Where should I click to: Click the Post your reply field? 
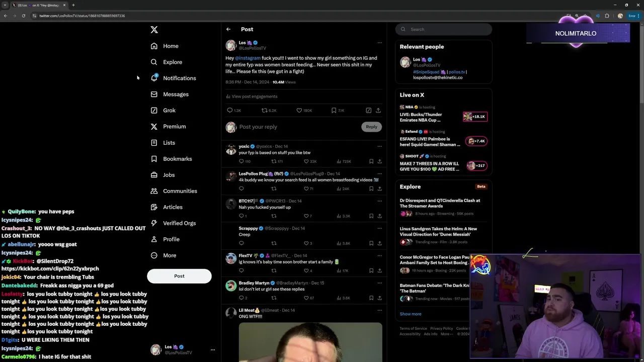coord(297,127)
